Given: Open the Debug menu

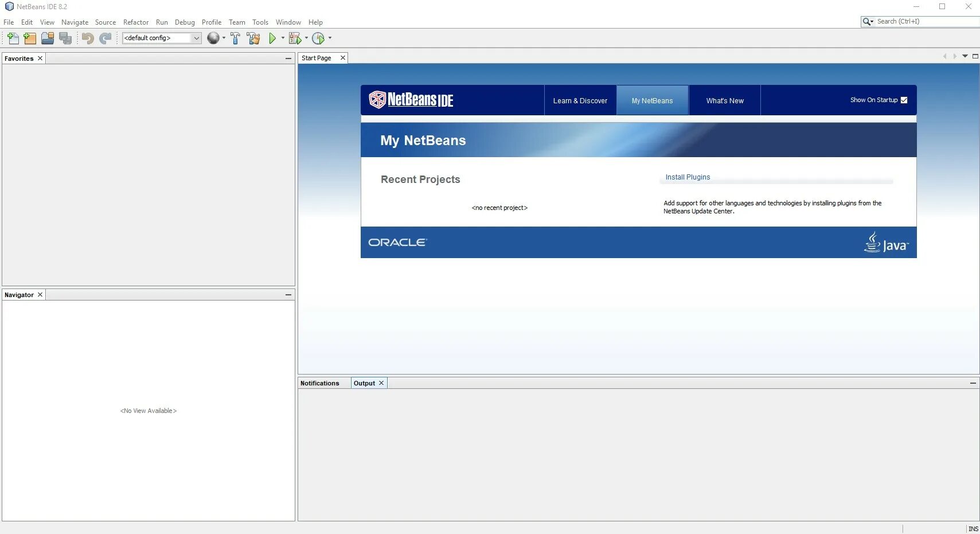Looking at the screenshot, I should click(185, 22).
